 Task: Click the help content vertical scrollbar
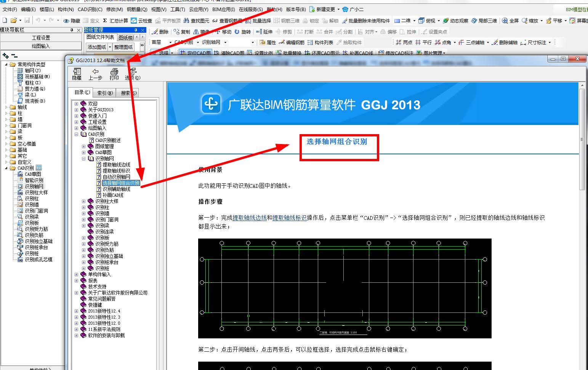tap(582, 139)
